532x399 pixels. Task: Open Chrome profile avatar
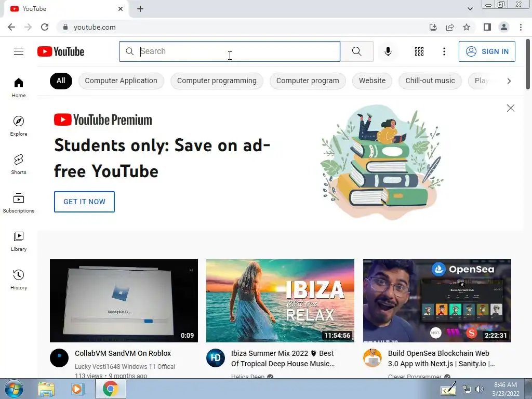tap(504, 27)
